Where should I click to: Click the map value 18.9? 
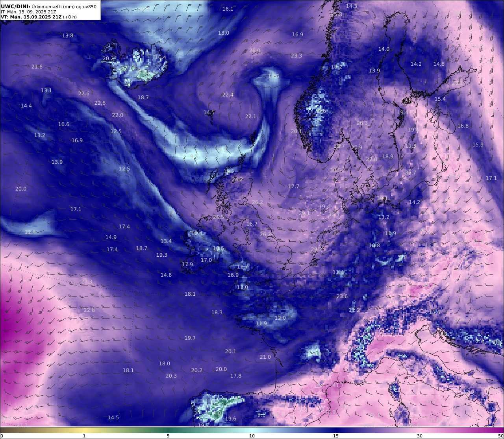[388, 156]
